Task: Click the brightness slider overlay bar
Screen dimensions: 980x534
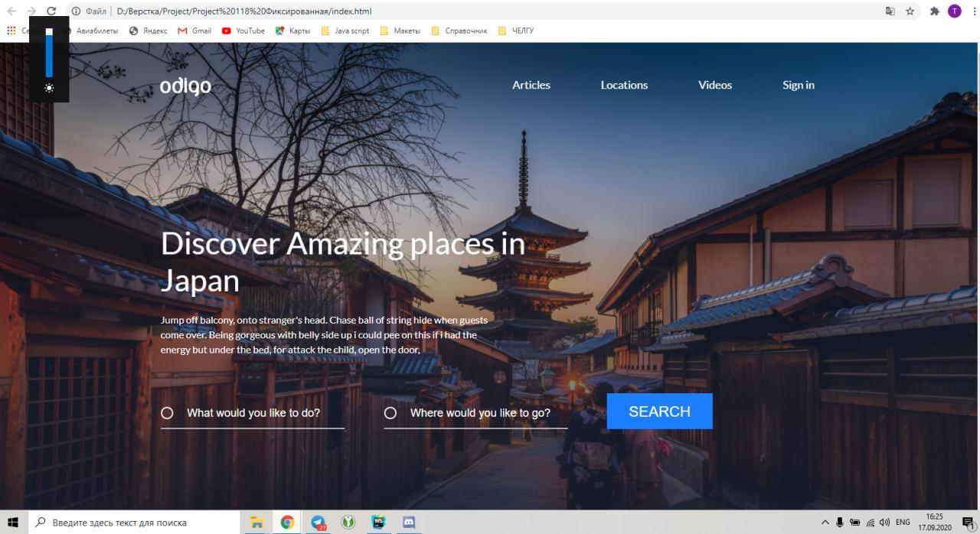Action: pyautogui.click(x=49, y=53)
